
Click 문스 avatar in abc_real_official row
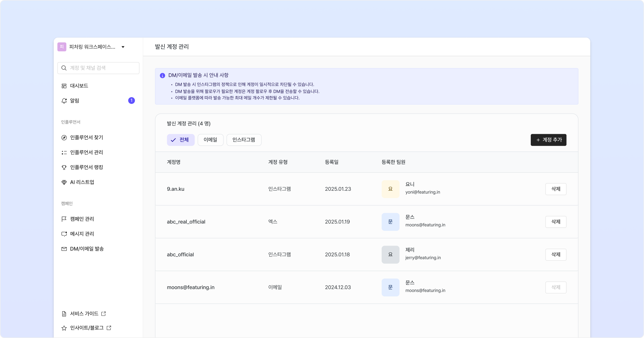390,222
